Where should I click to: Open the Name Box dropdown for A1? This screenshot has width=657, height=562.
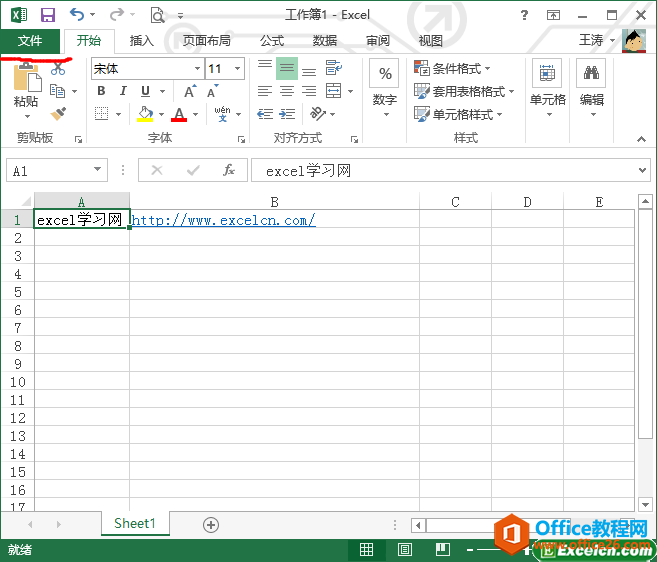click(97, 170)
